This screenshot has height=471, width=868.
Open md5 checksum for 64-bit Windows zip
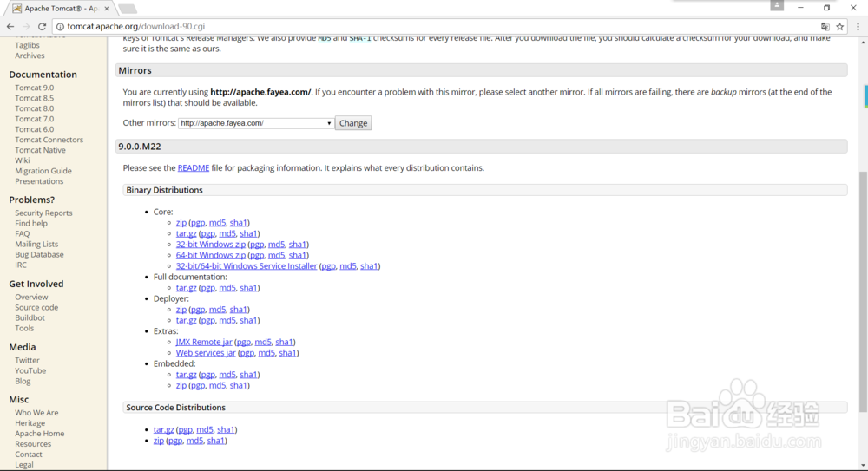(276, 255)
